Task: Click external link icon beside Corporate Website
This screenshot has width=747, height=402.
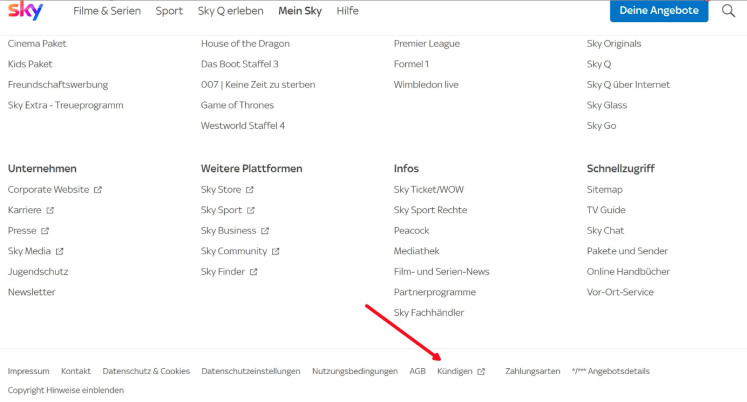Action: point(98,190)
